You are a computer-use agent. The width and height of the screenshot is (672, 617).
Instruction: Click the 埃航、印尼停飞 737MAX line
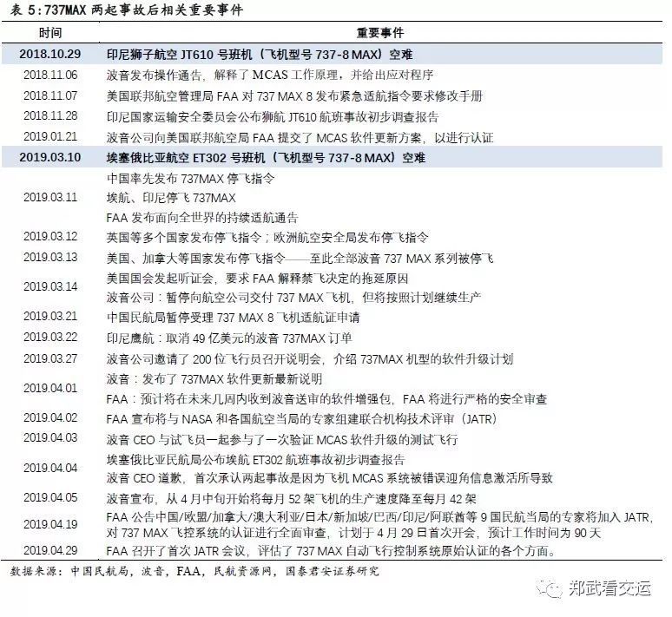(x=171, y=198)
